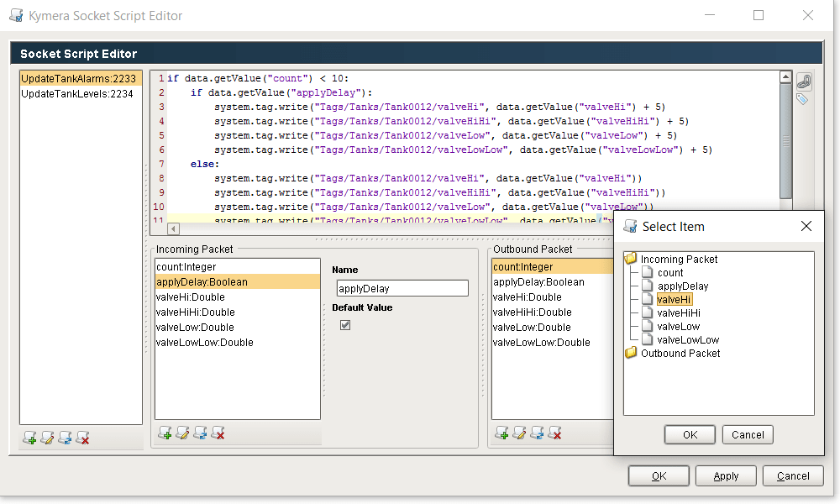The image size is (840, 504).
Task: Duplicate the selected socket script icon
Action: tap(65, 438)
